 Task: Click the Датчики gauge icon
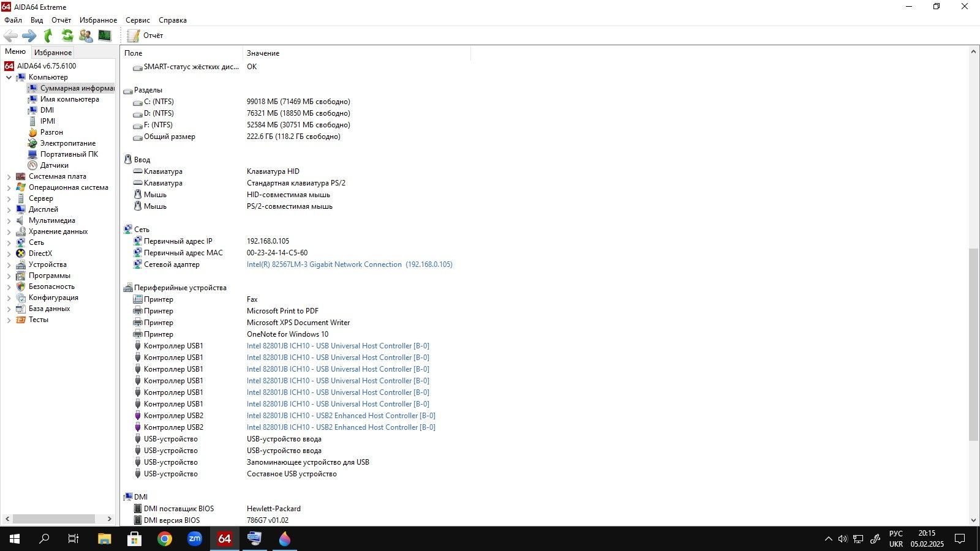(32, 165)
